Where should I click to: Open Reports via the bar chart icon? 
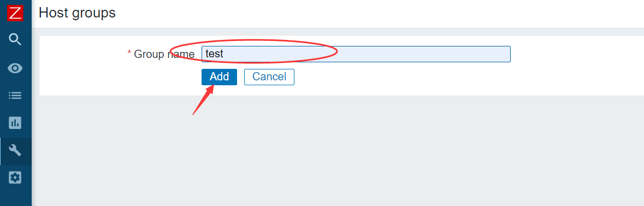15,122
